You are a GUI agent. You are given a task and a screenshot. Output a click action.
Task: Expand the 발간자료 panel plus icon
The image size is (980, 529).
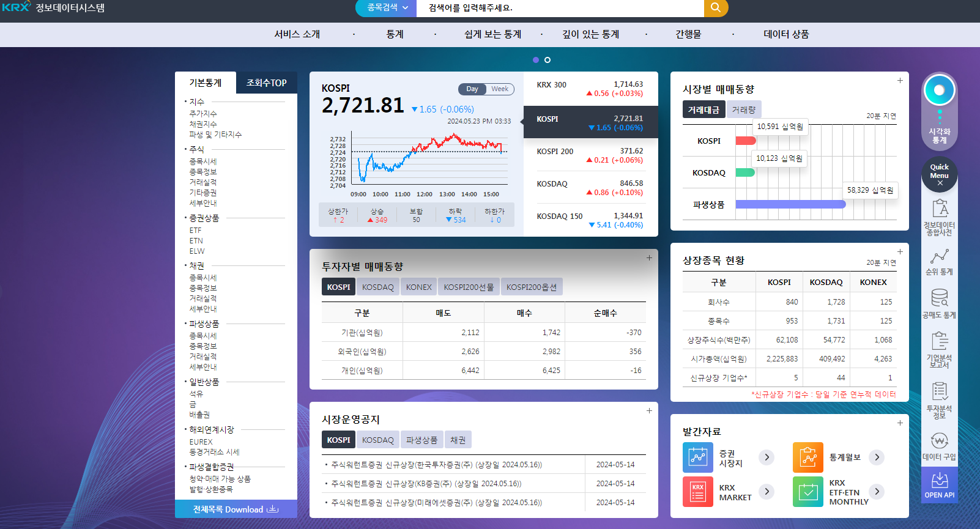[900, 423]
